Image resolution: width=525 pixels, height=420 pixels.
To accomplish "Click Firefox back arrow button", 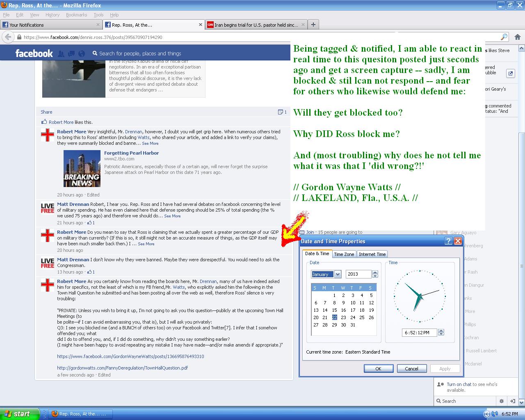I will (8, 37).
